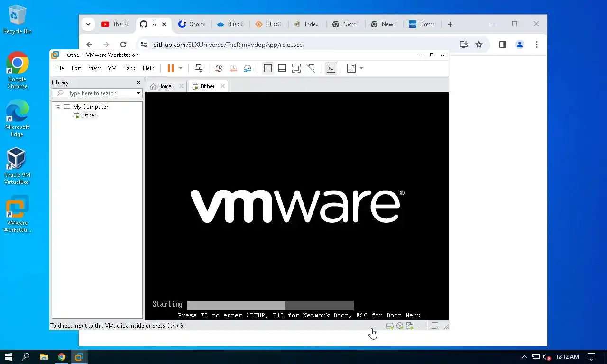The image size is (607, 364).
Task: Open the Help menu in VMware
Action: pos(148,68)
